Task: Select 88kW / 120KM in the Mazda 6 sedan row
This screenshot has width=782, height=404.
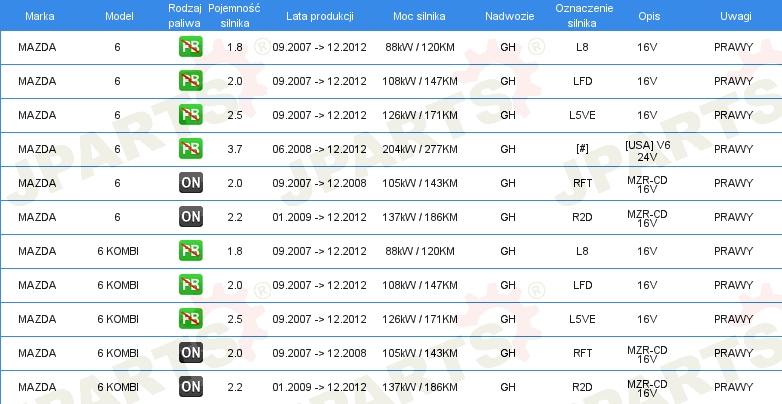Action: coord(420,47)
